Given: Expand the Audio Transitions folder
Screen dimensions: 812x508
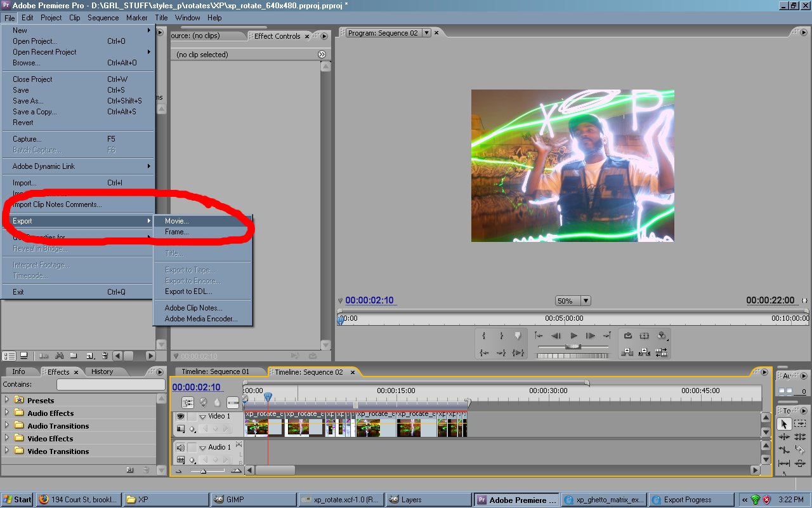Looking at the screenshot, I should click(7, 425).
